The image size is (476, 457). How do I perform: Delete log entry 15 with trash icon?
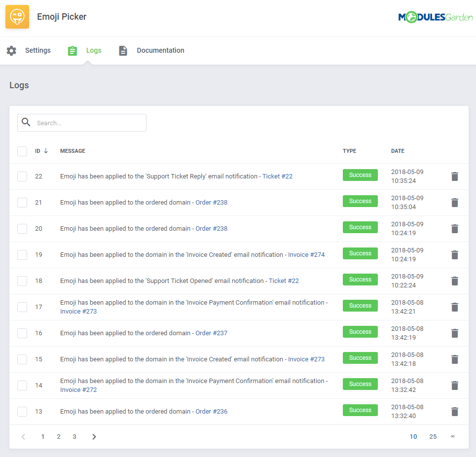click(454, 359)
